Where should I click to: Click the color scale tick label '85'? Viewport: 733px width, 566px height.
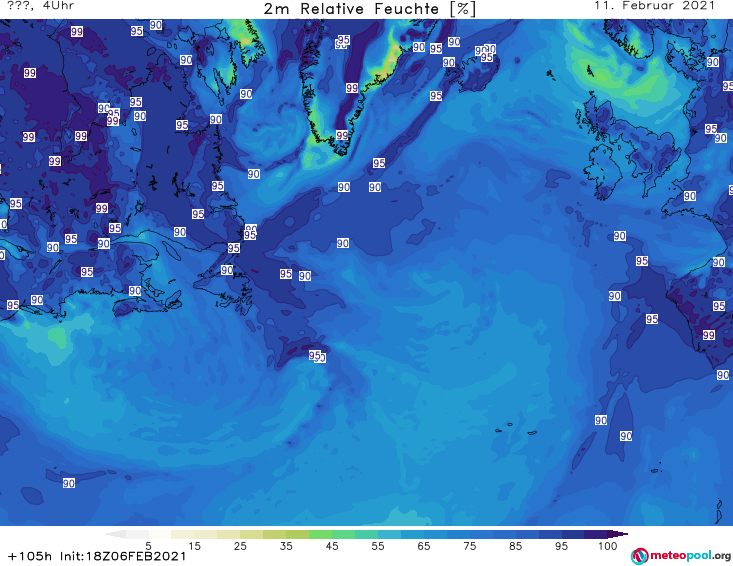tap(515, 546)
